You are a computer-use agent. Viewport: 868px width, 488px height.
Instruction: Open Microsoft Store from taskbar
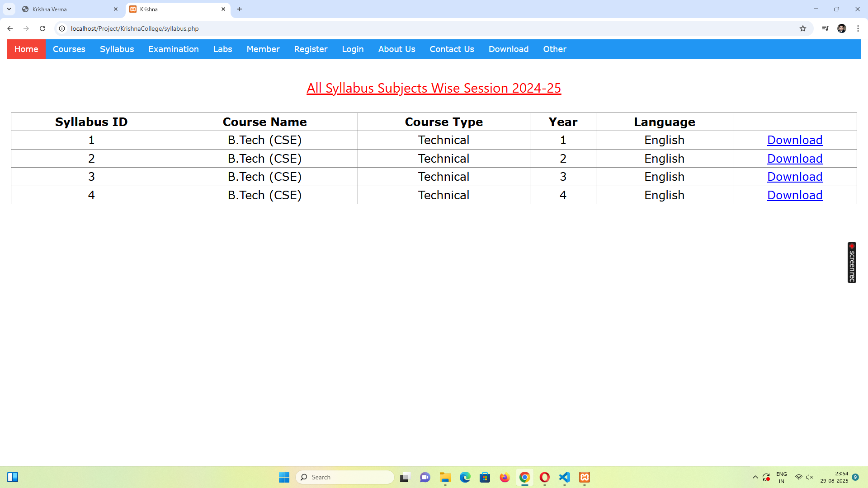485,477
